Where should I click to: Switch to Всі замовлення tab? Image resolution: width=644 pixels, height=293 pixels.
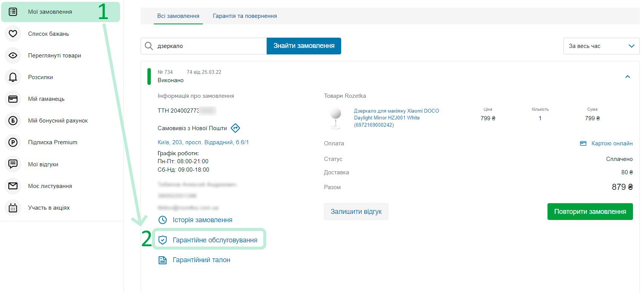tap(178, 16)
